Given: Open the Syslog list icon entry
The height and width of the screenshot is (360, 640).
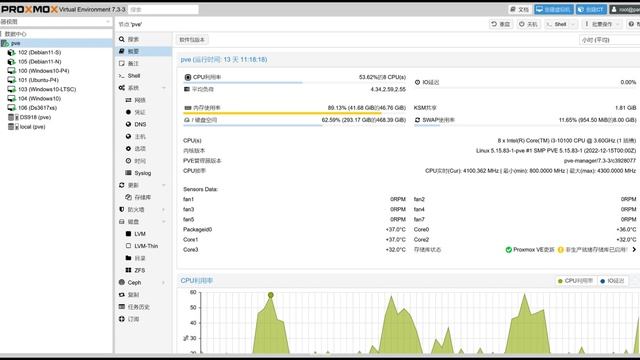Looking at the screenshot, I should pyautogui.click(x=128, y=173).
